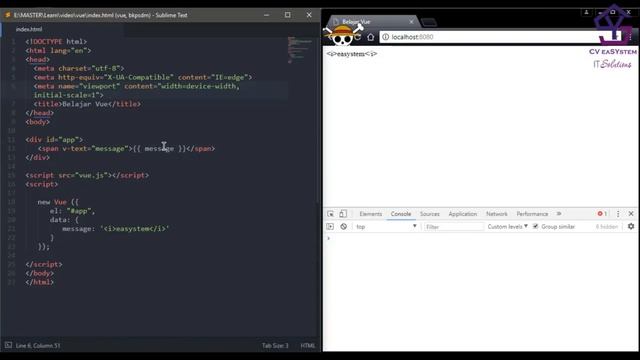Click the title Belajar Vue code line
Viewport: 640px width, 360px height.
(87, 104)
